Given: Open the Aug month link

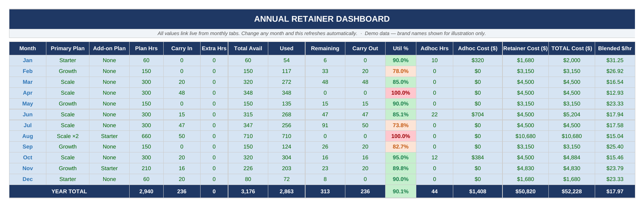Looking at the screenshot, I should pos(28,136).
